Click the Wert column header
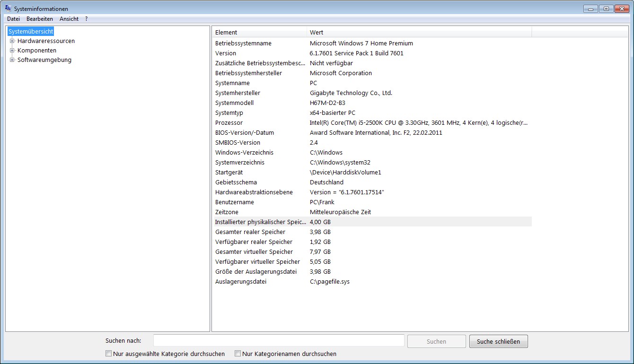This screenshot has height=364, width=634. (x=419, y=32)
